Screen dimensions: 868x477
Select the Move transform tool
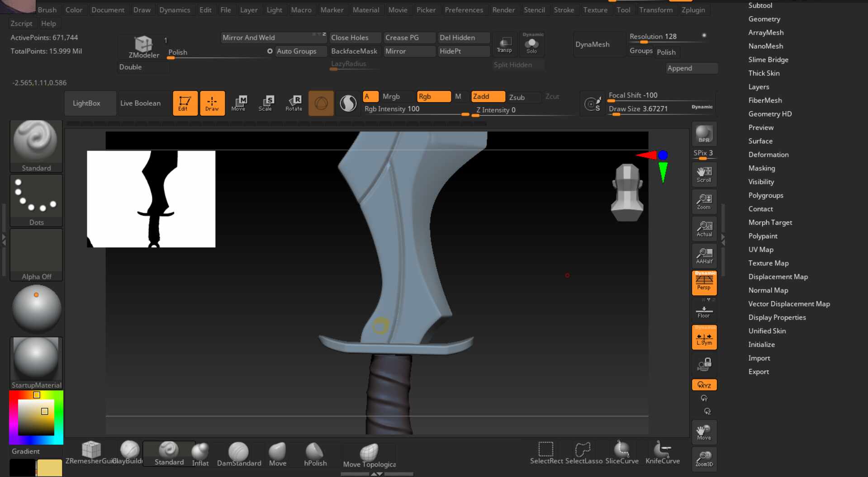coord(238,103)
